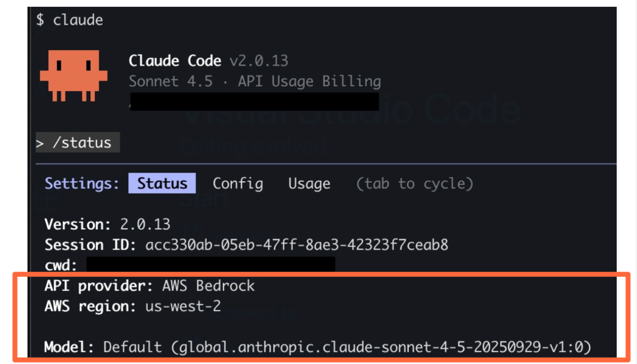Click the global.anthropic.claude-sonnet model ID
This screenshot has width=637, height=364.
coord(381,348)
